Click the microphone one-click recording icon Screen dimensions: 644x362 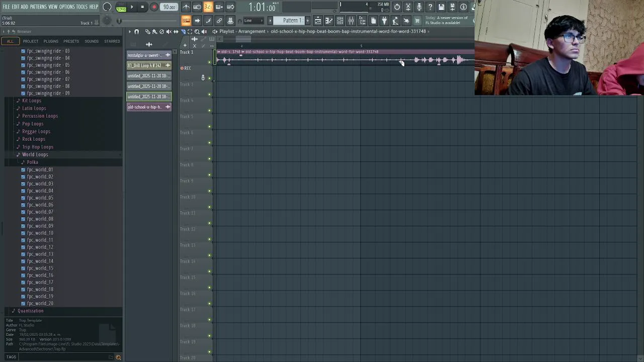coord(419,7)
